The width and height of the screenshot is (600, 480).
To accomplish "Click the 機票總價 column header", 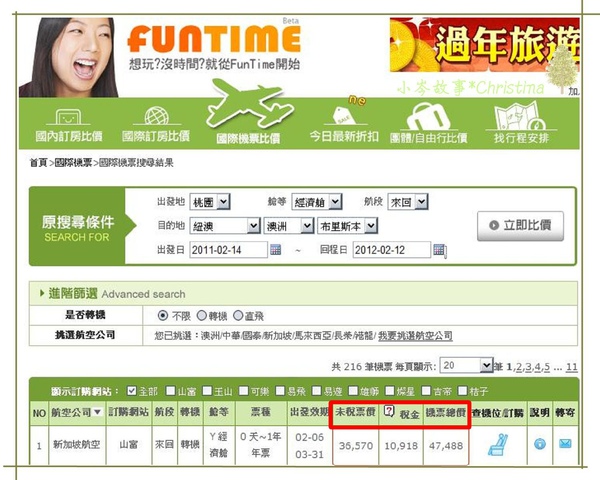I will pyautogui.click(x=445, y=412).
